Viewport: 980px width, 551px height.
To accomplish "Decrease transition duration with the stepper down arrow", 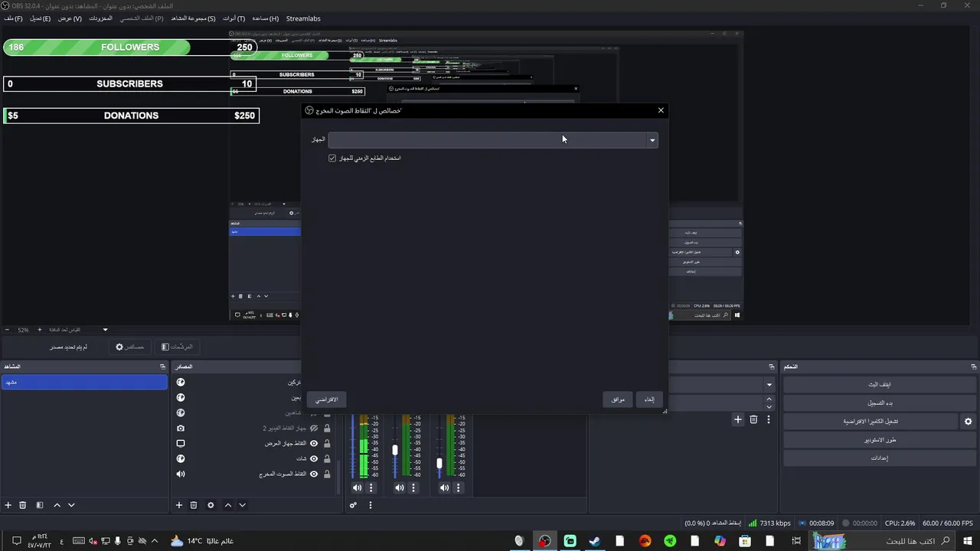I will [769, 406].
